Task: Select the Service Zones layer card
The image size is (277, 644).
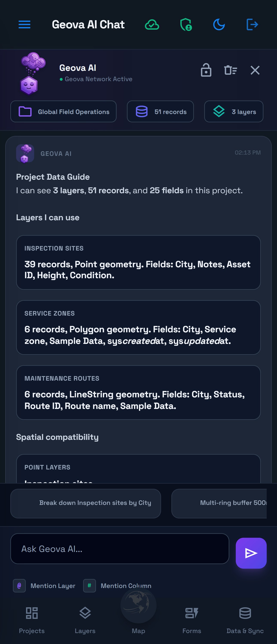Action: coord(138,328)
